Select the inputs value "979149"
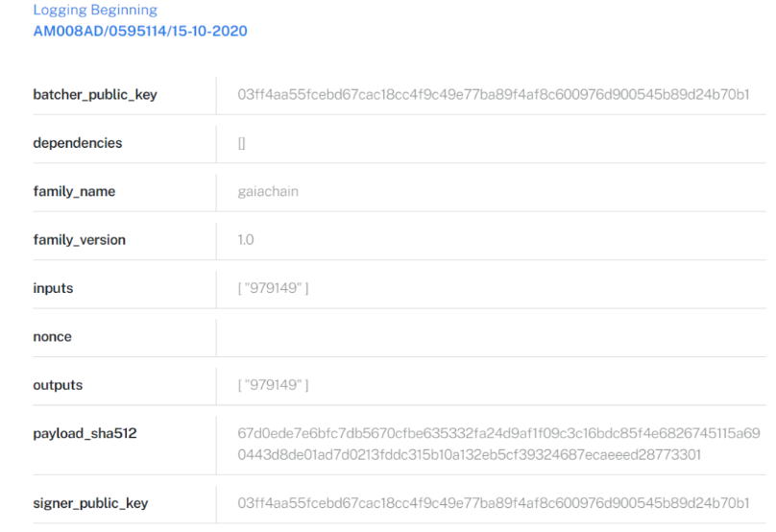This screenshot has height=532, width=776. (x=273, y=288)
